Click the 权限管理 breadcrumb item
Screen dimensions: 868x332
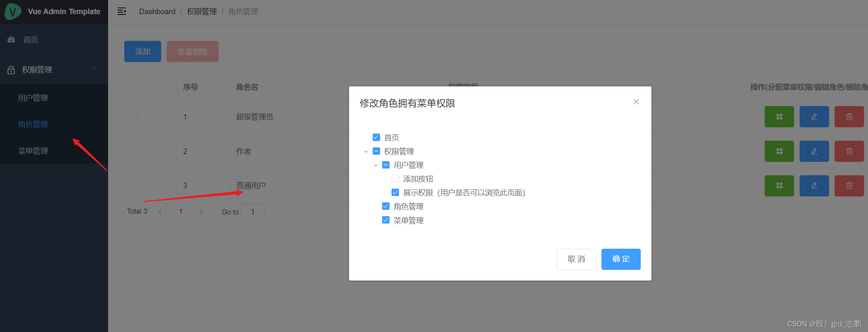[x=202, y=12]
